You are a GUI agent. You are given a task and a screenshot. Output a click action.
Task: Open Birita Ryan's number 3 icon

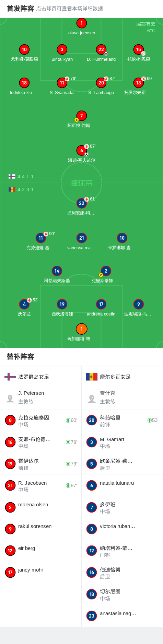pyautogui.click(x=62, y=49)
